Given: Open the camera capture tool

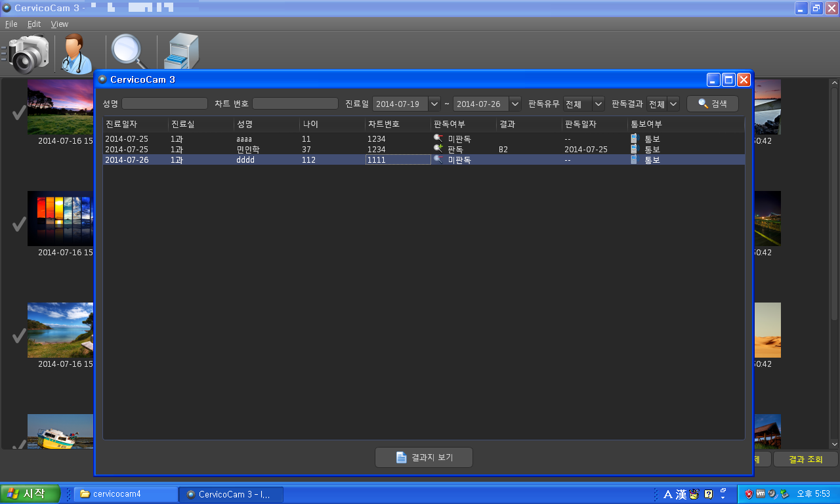Looking at the screenshot, I should [x=28, y=52].
